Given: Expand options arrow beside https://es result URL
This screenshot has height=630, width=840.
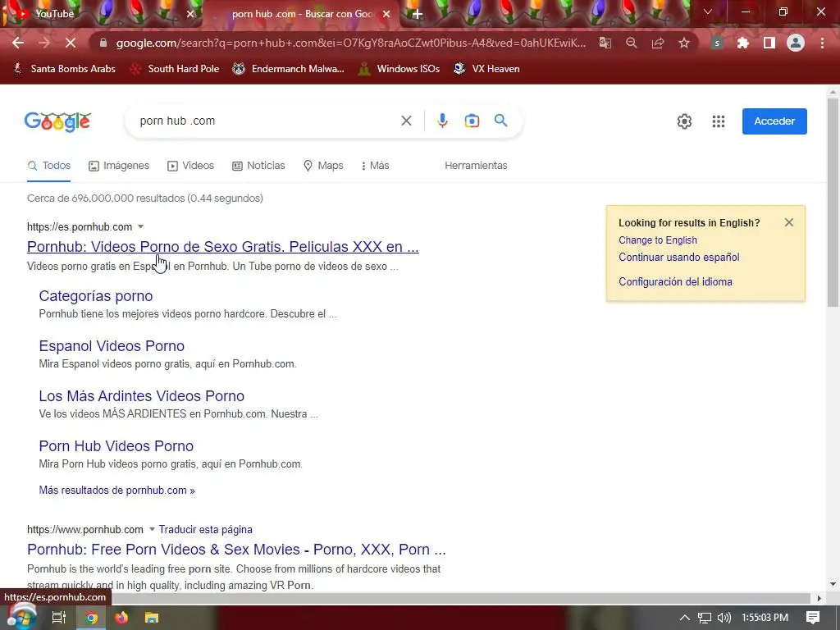Looking at the screenshot, I should coord(141,226).
